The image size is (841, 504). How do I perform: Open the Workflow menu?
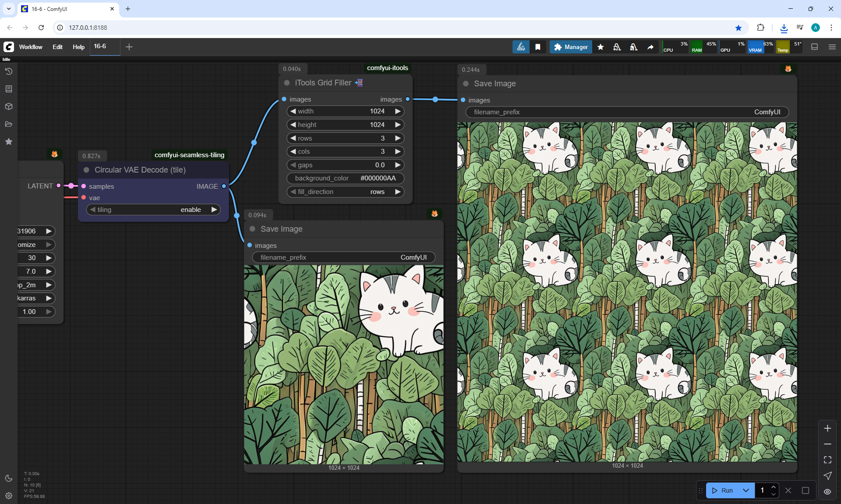31,47
